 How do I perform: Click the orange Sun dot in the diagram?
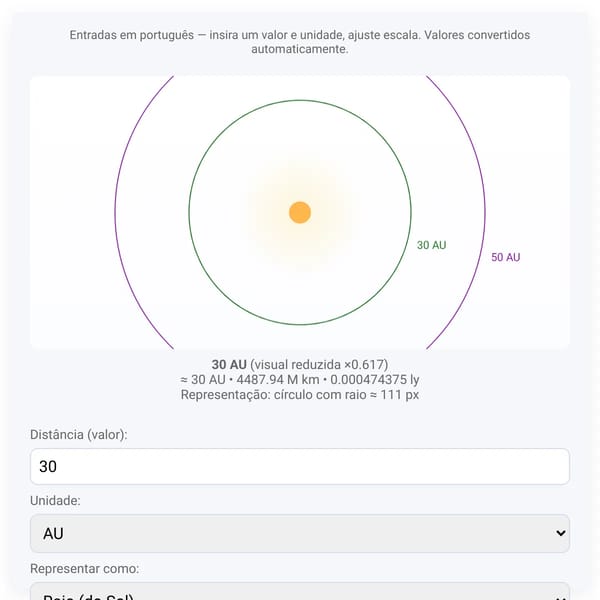300,212
